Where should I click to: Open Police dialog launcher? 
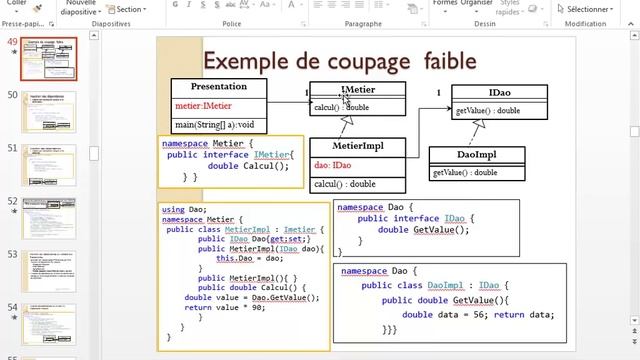(303, 24)
